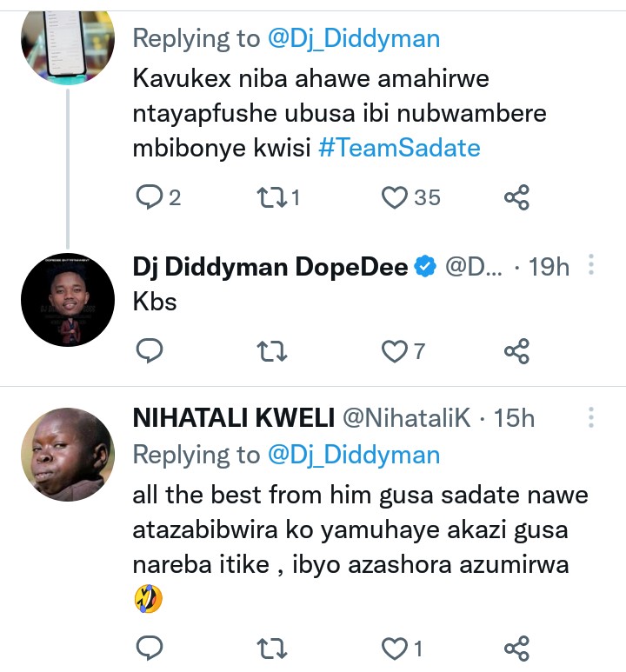View NIHATALI KWELI's profile picture
This screenshot has width=626, height=672.
pos(67,454)
